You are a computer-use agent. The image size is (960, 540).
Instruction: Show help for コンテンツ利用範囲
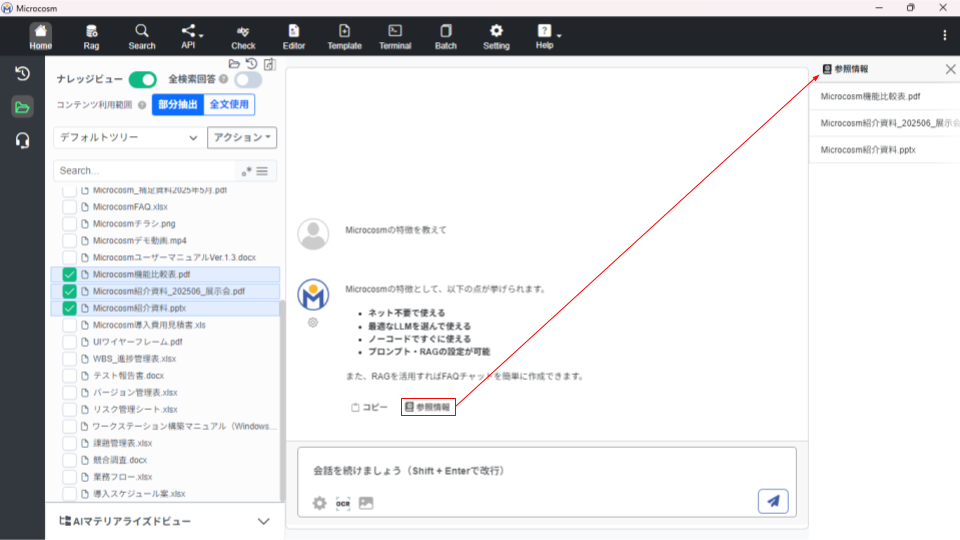click(142, 105)
